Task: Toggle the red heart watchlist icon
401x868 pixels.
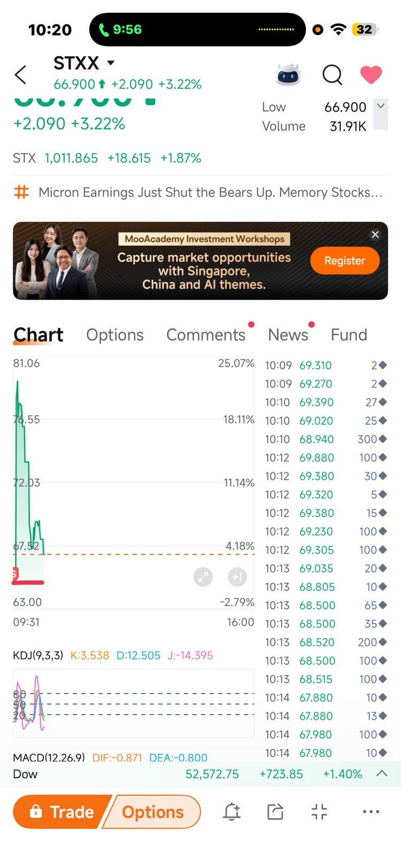Action: click(x=371, y=75)
